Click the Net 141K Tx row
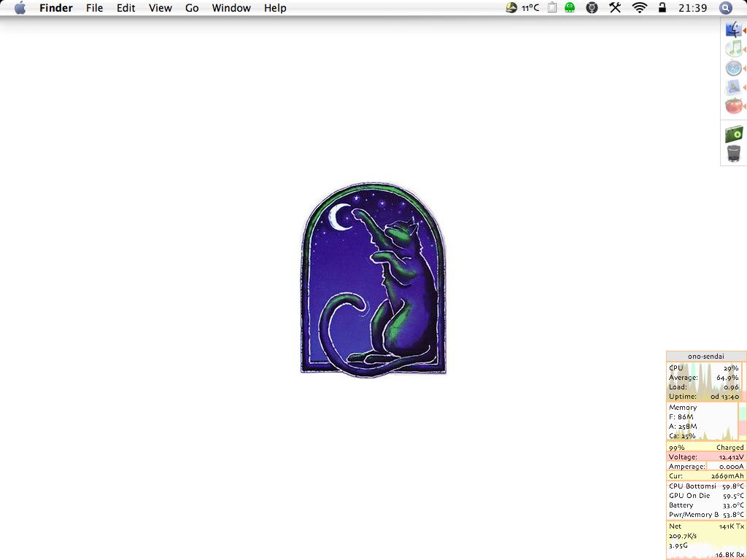Screen dimensions: 747x560 (706, 526)
